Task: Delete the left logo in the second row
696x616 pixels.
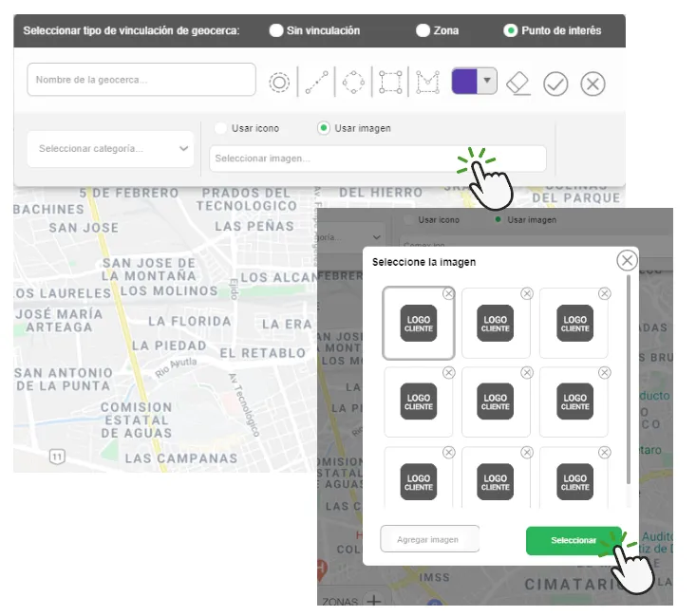Action: [x=449, y=372]
